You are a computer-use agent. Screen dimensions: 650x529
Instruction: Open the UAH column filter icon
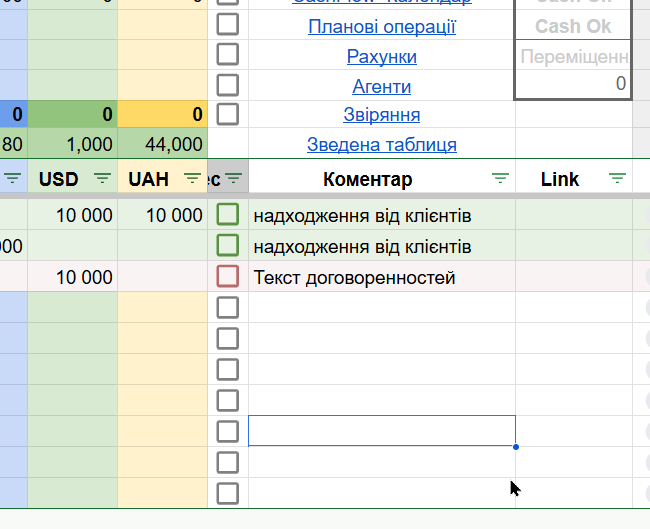tap(192, 179)
